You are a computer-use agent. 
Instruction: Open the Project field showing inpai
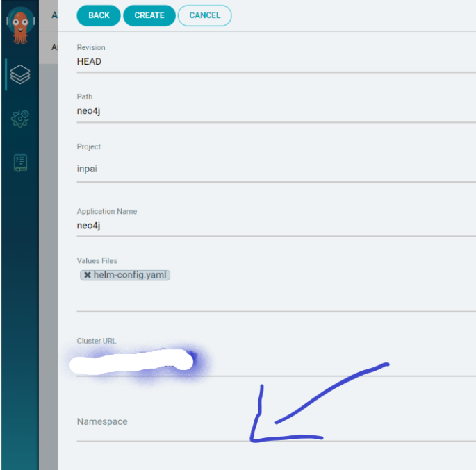click(x=277, y=169)
